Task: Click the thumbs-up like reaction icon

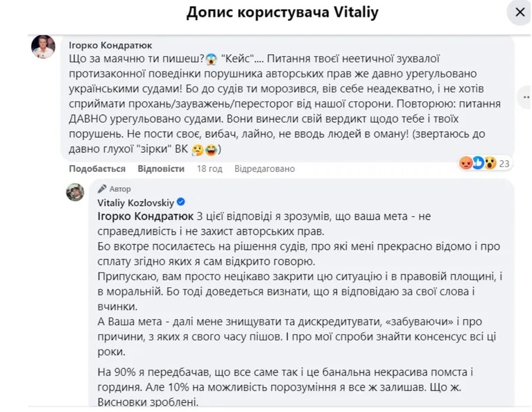Action: click(477, 164)
